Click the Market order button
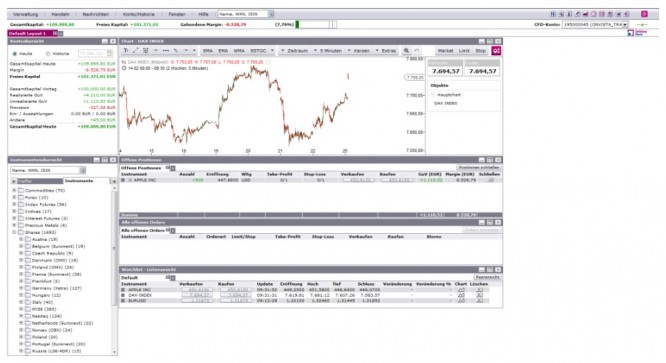The width and height of the screenshot is (666, 363). 446,51
